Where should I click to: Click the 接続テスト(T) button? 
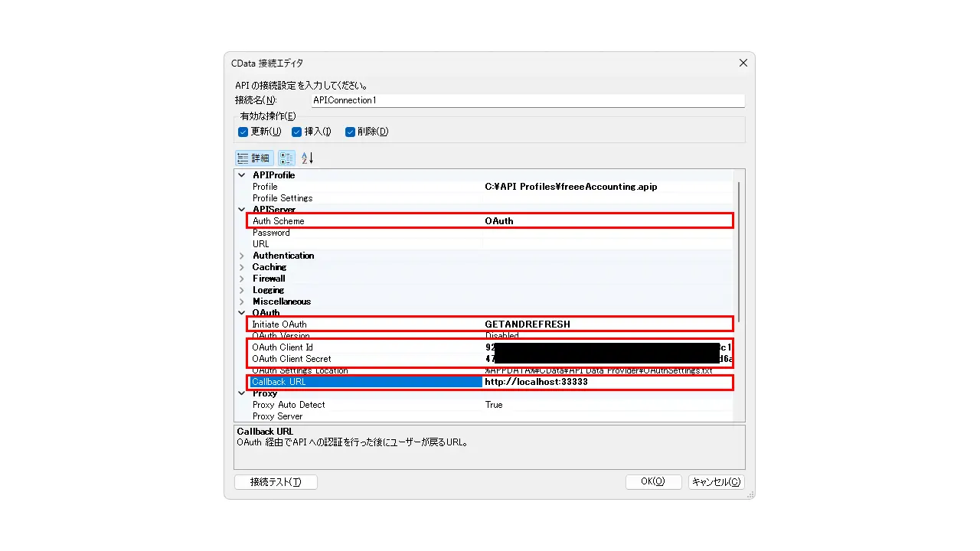276,482
